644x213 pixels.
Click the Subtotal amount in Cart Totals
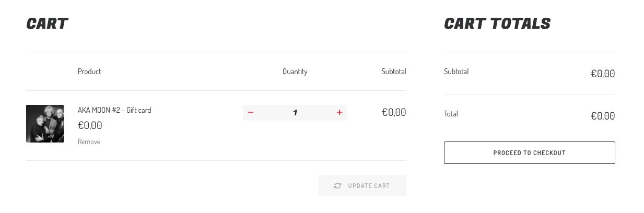[x=602, y=74]
